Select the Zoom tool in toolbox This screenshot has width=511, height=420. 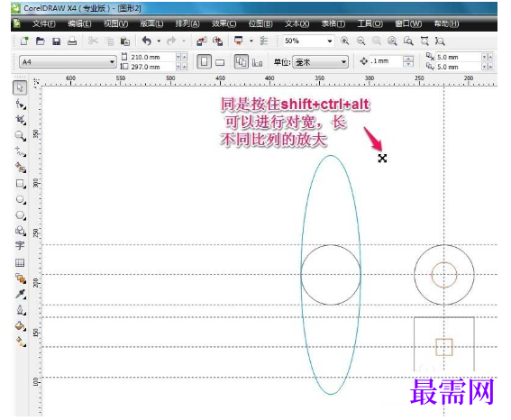coord(21,135)
